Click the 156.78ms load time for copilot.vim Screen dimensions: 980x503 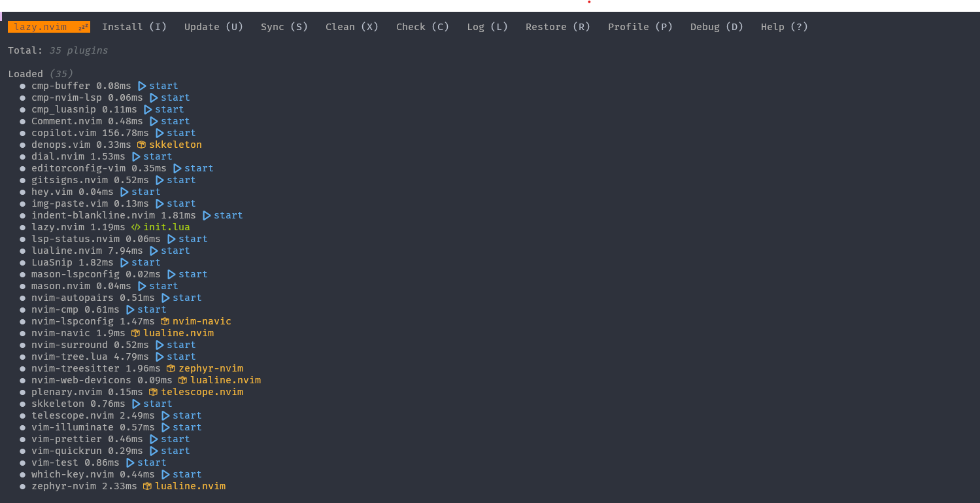click(x=126, y=133)
